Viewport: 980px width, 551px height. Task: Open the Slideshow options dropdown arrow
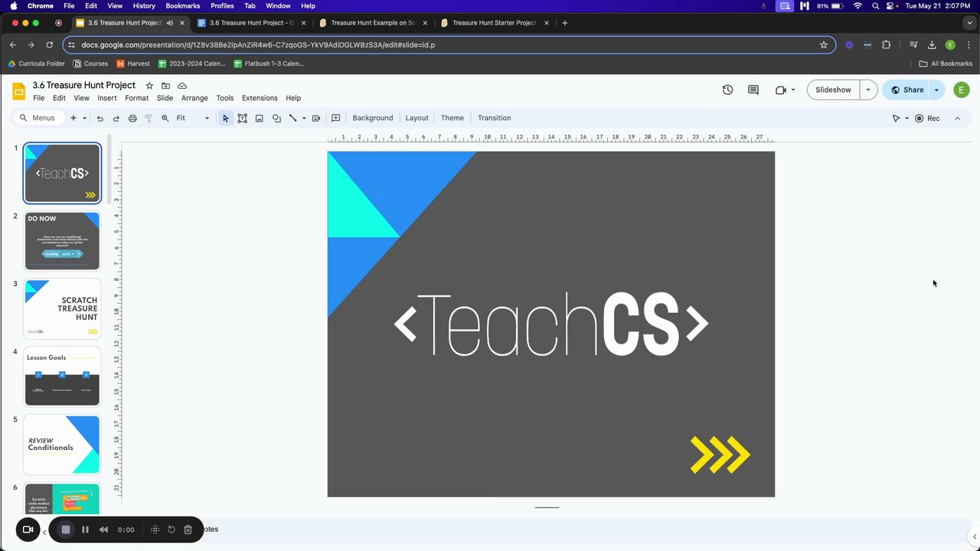pyautogui.click(x=868, y=90)
